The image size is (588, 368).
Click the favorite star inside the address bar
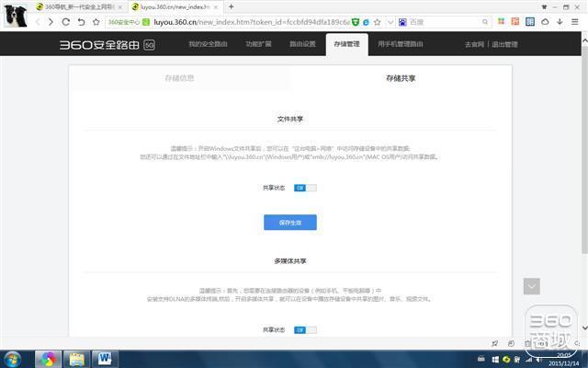378,22
